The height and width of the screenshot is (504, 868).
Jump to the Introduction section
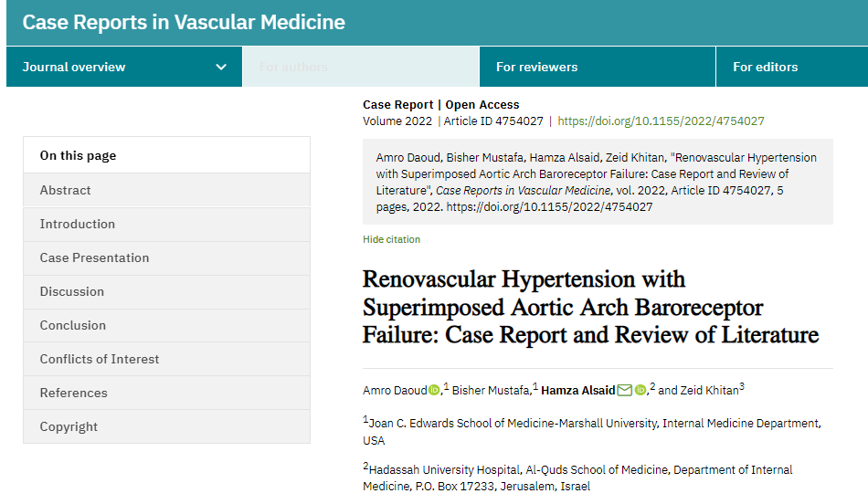coord(166,224)
